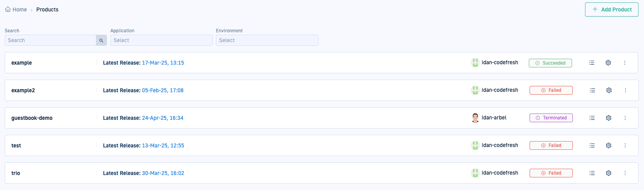The image size is (644, 190).
Task: Click the search magnifier icon button
Action: click(x=101, y=40)
